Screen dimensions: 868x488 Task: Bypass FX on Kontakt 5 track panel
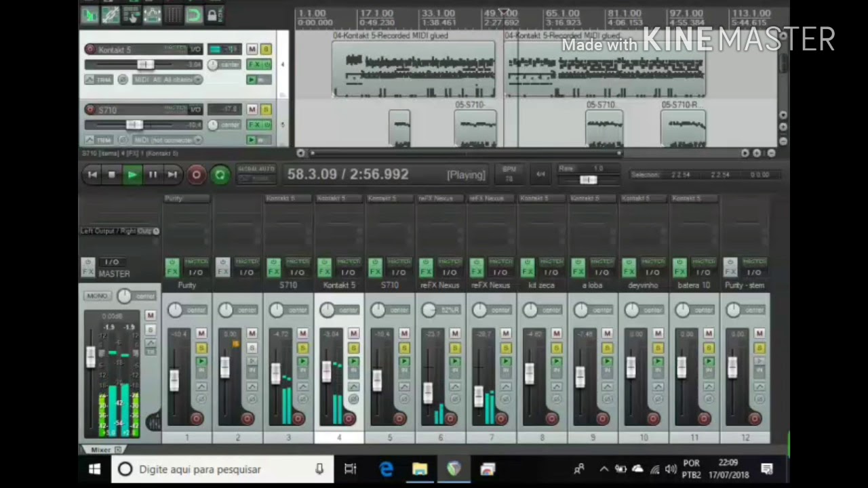tap(268, 64)
